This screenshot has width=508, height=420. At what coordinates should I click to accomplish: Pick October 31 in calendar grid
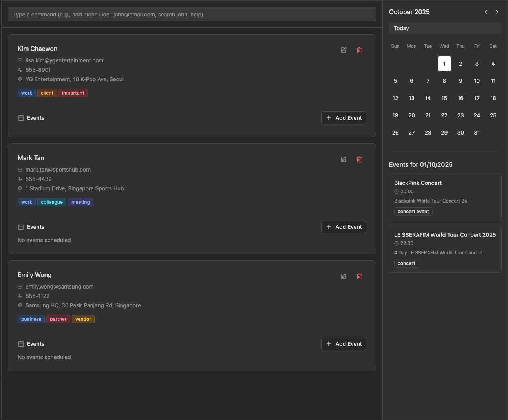coord(477,133)
